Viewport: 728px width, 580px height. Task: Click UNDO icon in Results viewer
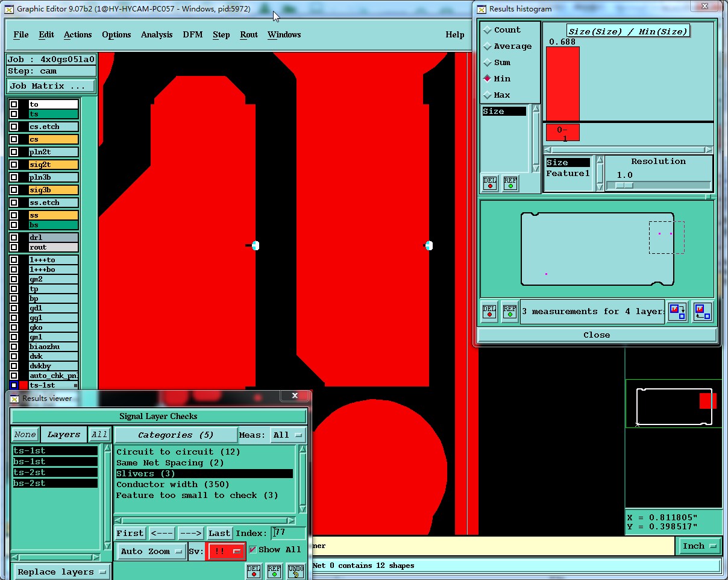click(295, 570)
